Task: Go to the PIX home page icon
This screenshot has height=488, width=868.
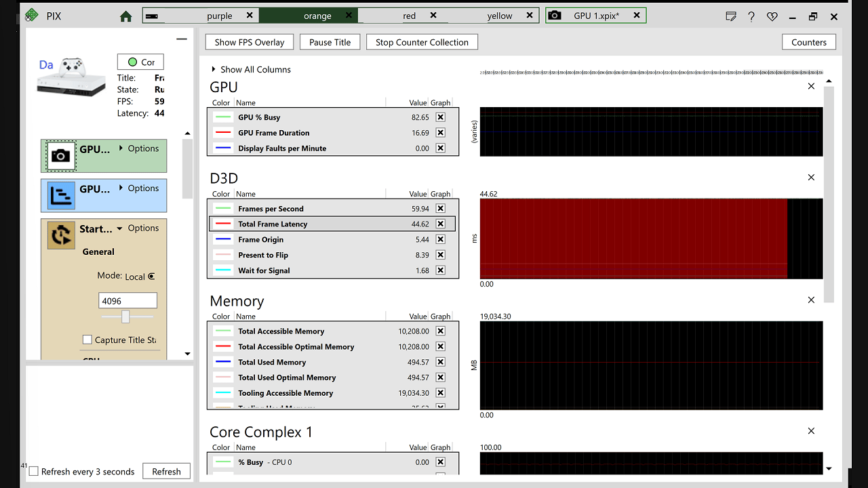Action: pos(126,16)
